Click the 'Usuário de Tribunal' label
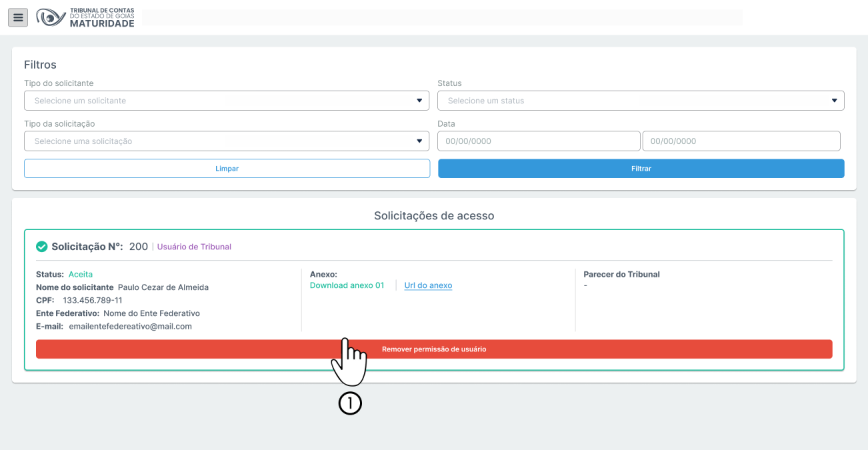 [x=194, y=247]
